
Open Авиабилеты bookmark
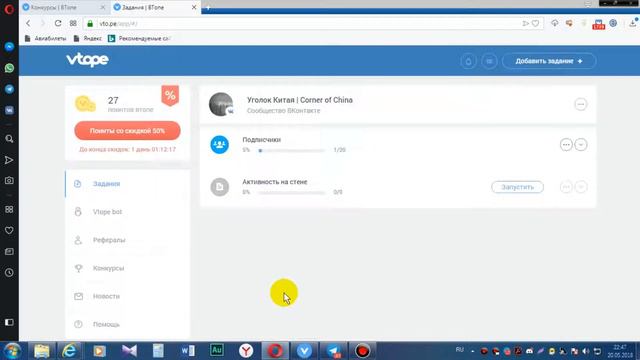click(x=45, y=38)
